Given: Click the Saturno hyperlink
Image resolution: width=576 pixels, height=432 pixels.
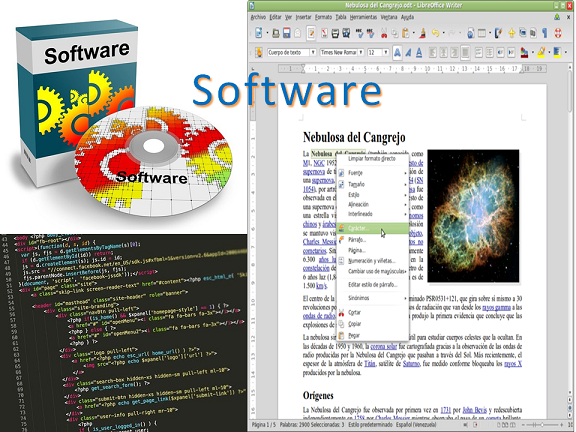Looking at the screenshot, I should pyautogui.click(x=411, y=364).
